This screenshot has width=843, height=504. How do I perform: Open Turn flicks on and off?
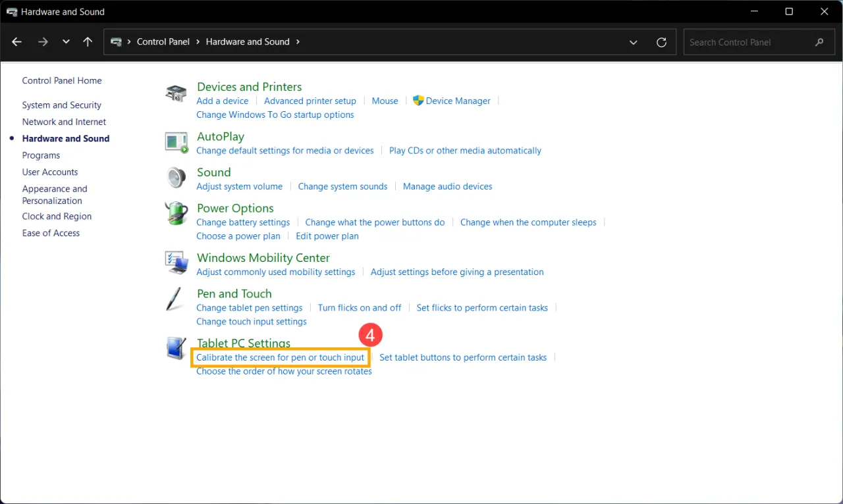[x=360, y=307]
